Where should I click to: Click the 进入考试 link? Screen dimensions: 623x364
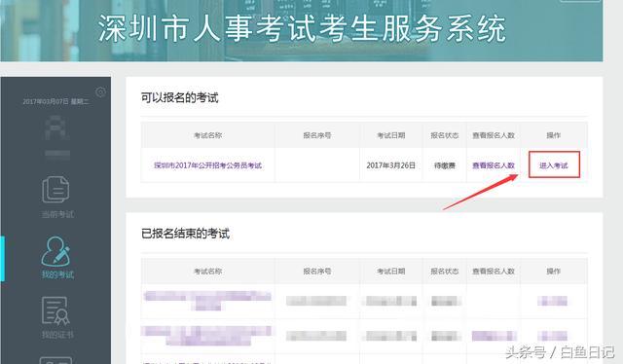pos(554,165)
